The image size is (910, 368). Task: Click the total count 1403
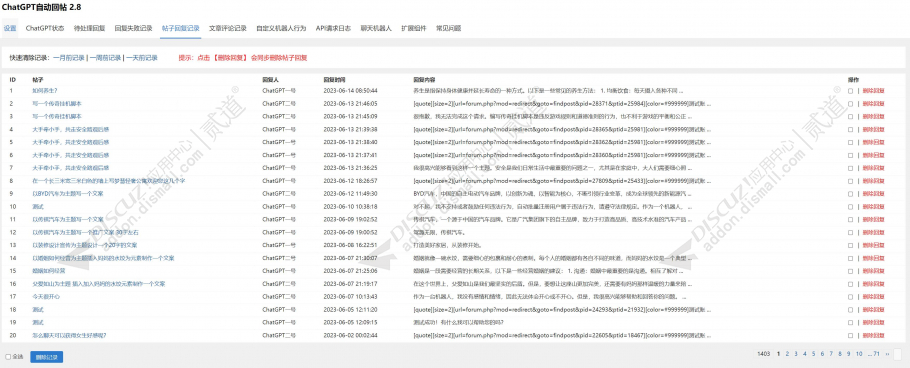[x=764, y=353]
